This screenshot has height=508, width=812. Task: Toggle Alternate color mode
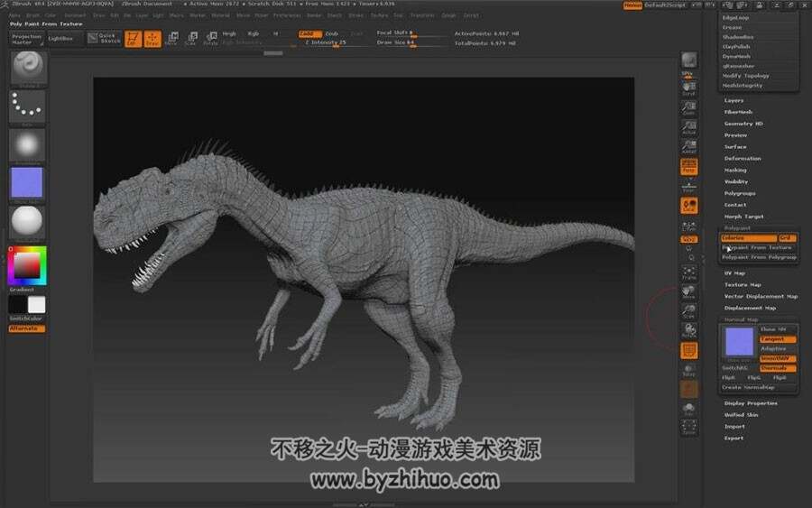[x=26, y=328]
